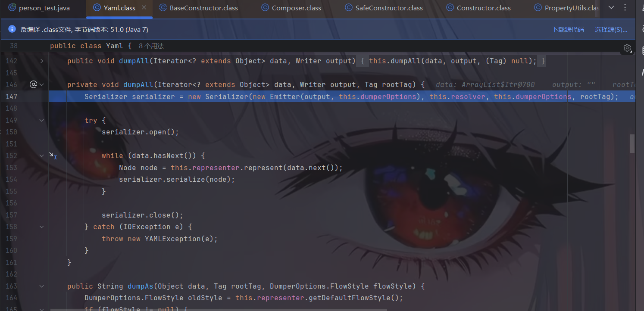The height and width of the screenshot is (311, 644).
Task: Click 'this.resolver' on line 147
Action: [x=457, y=96]
